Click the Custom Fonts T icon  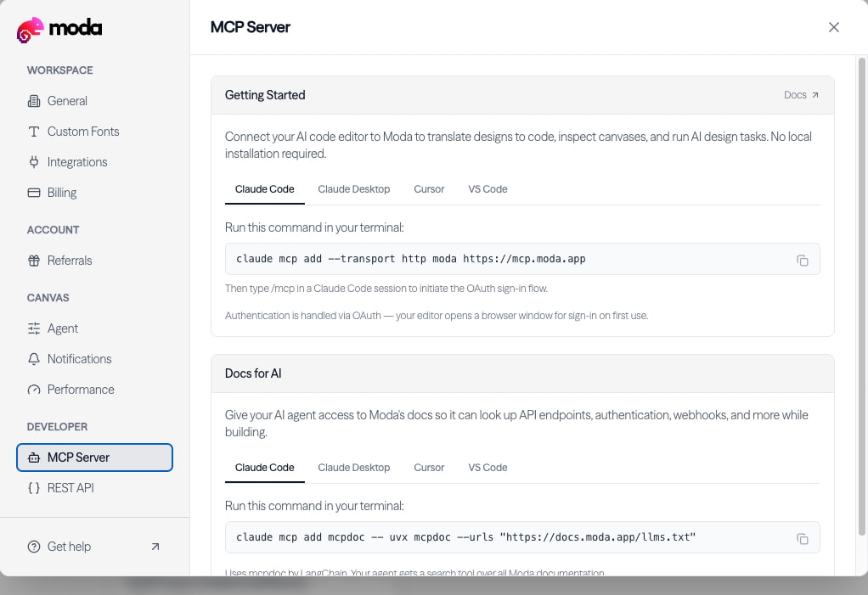(x=34, y=132)
